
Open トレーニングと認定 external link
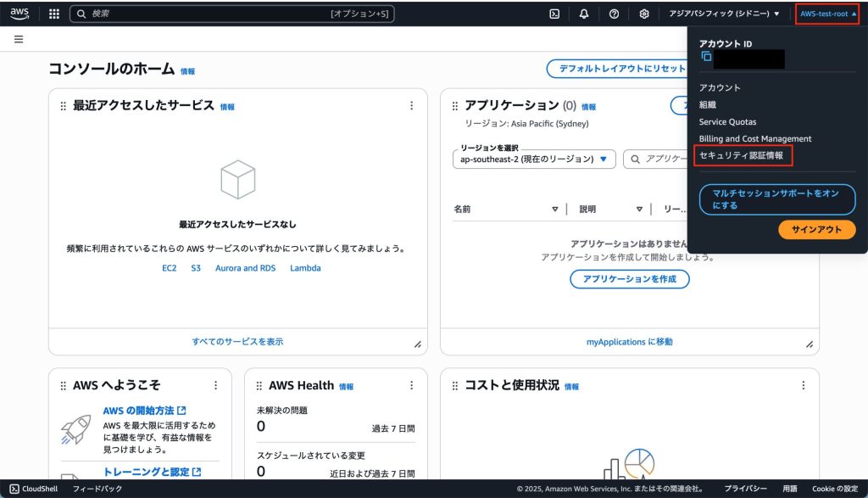coord(153,472)
